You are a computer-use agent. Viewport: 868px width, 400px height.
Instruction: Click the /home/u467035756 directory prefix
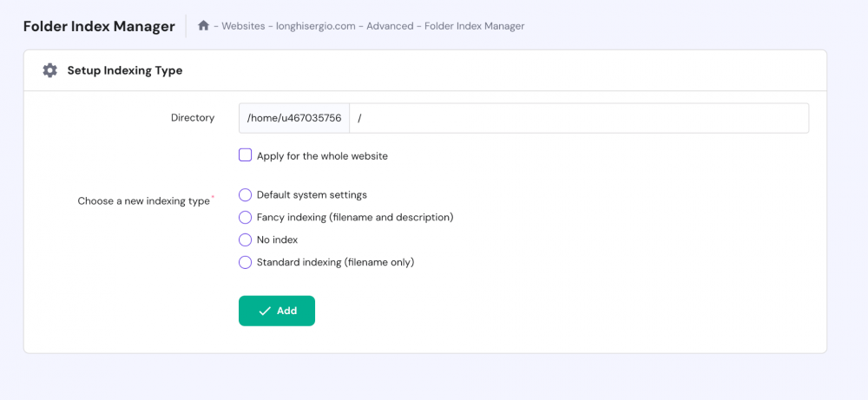coord(294,118)
